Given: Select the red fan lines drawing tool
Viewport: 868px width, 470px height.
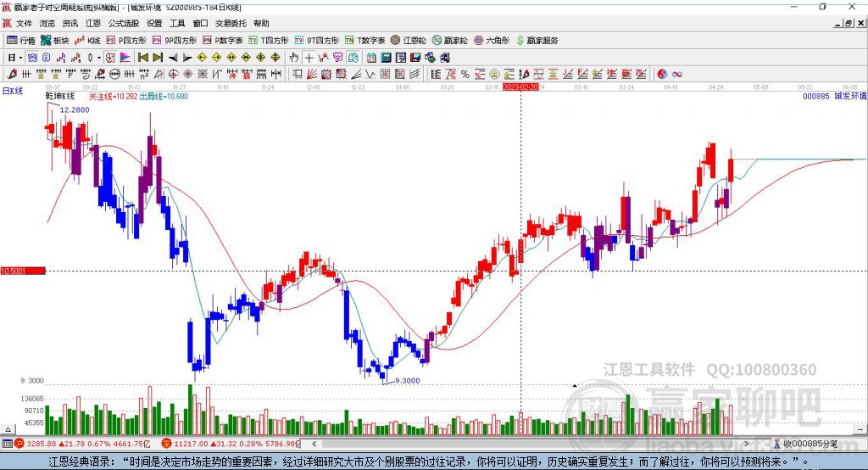Looking at the screenshot, I should pyautogui.click(x=312, y=75).
